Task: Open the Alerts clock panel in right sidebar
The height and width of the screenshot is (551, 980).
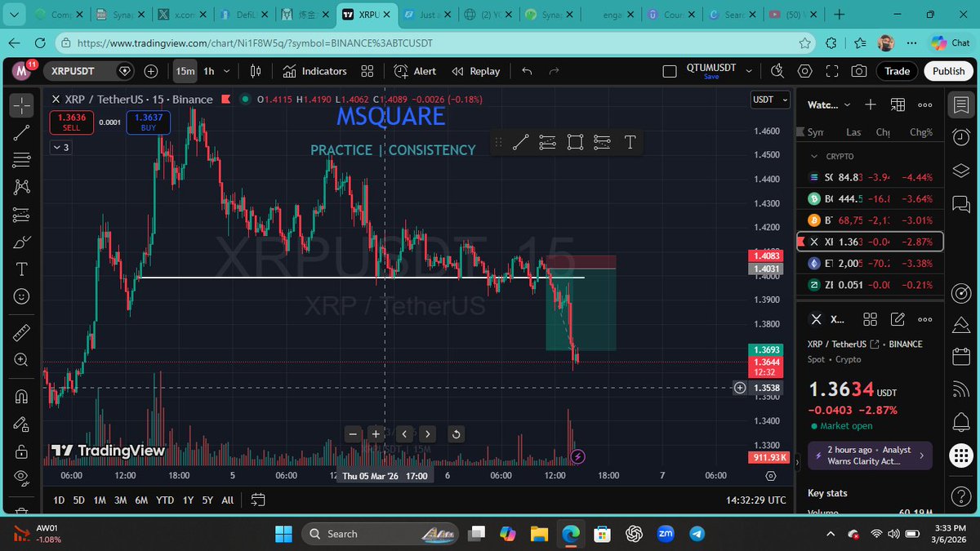Action: [x=960, y=138]
